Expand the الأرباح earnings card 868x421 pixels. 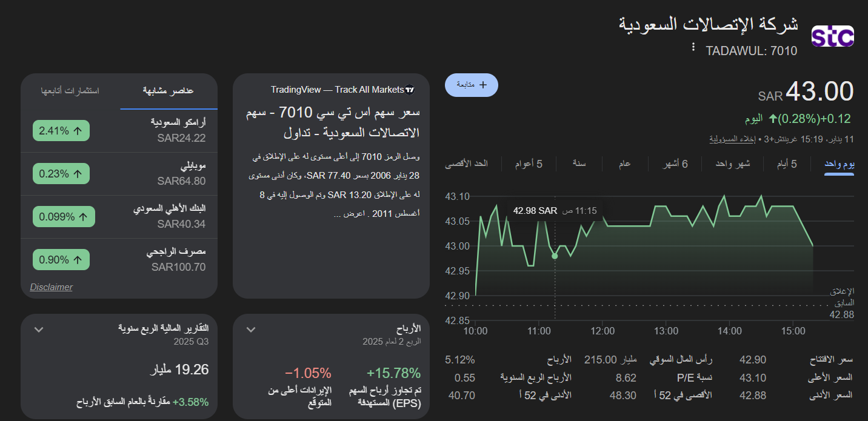coord(250,329)
